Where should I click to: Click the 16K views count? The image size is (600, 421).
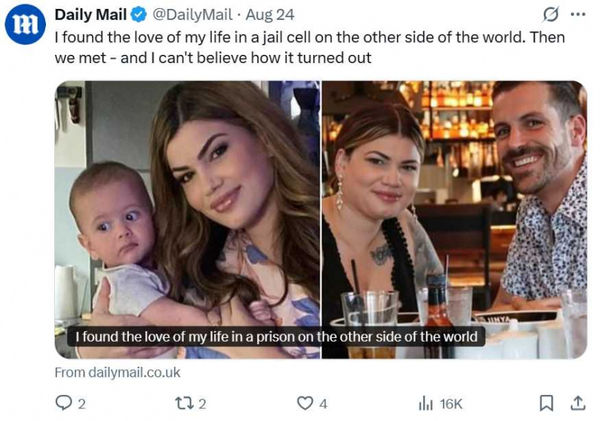tap(450, 403)
